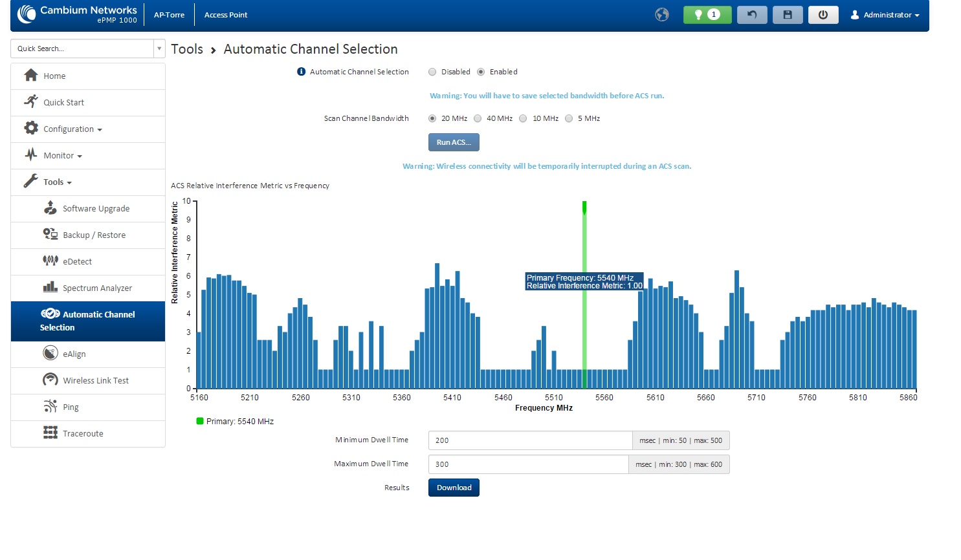Image resolution: width=961 pixels, height=560 pixels.
Task: Open the Traceroute tool
Action: pyautogui.click(x=88, y=434)
